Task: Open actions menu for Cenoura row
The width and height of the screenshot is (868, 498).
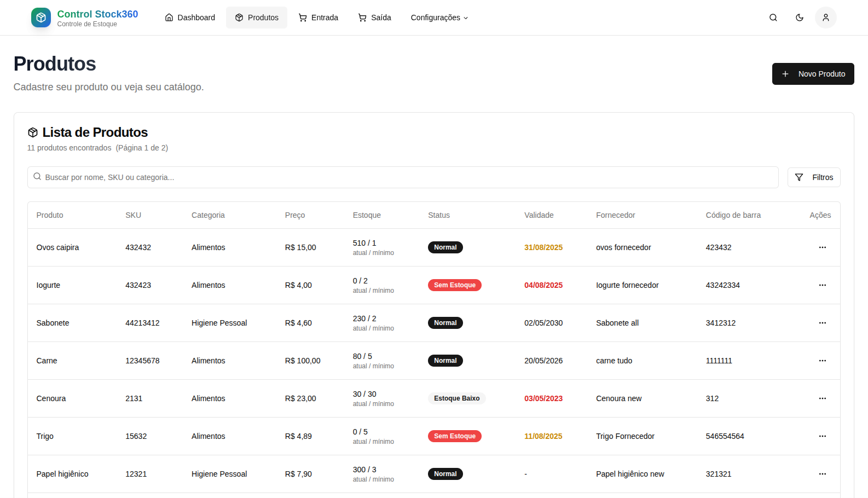Action: coord(822,398)
